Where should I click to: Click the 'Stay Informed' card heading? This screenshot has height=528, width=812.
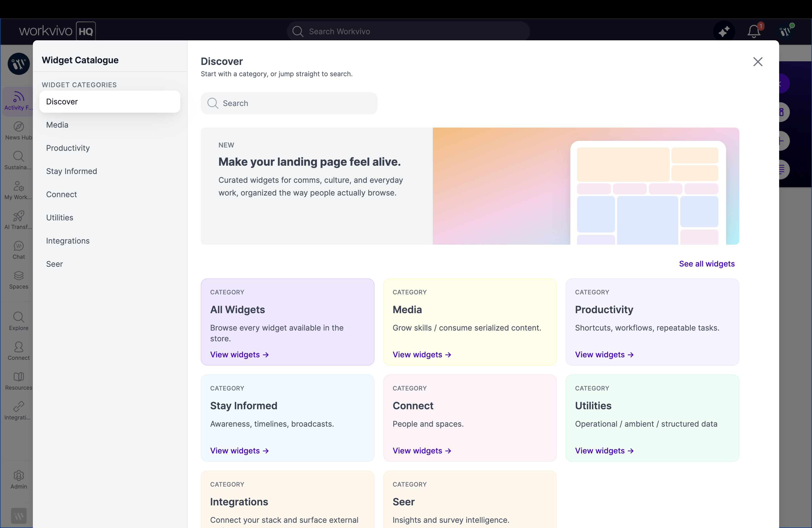244,406
